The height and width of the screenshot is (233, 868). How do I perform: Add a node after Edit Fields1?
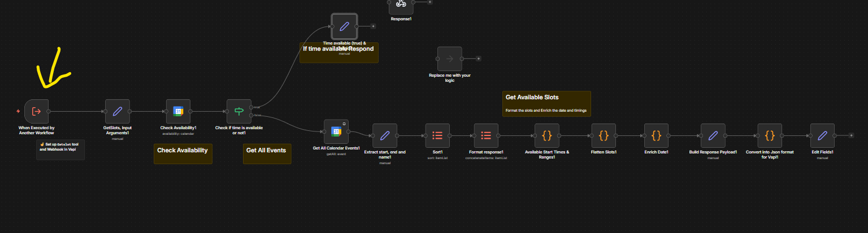[851, 135]
